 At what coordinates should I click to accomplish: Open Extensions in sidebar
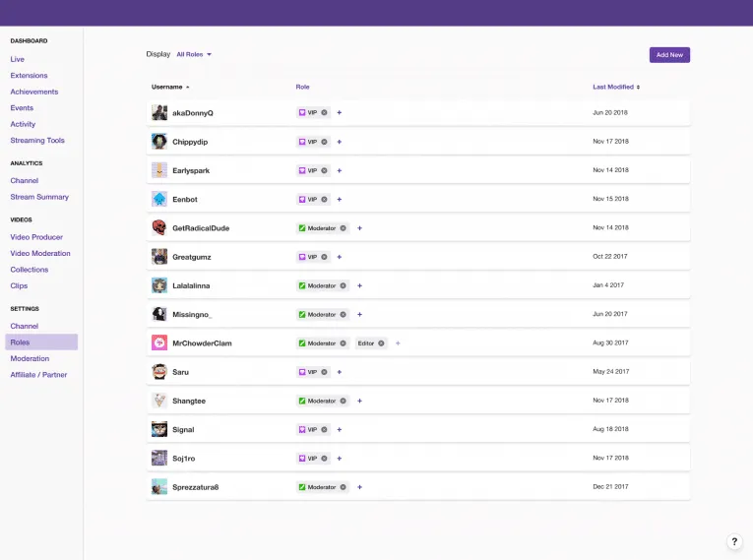coord(29,76)
